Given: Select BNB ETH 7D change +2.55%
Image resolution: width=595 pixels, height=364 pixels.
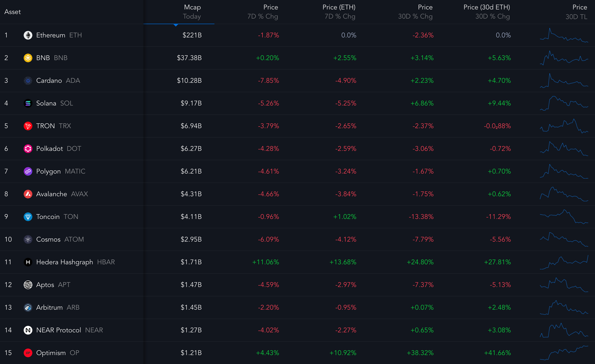Looking at the screenshot, I should [x=345, y=58].
